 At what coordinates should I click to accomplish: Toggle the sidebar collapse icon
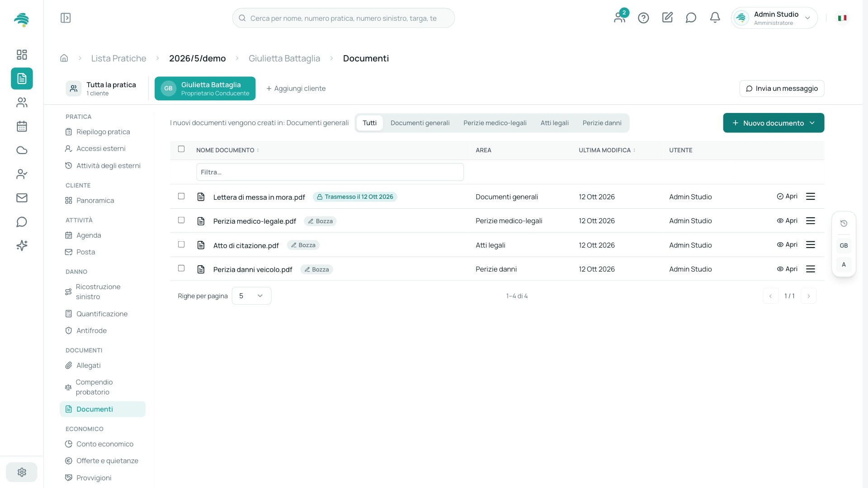point(66,18)
